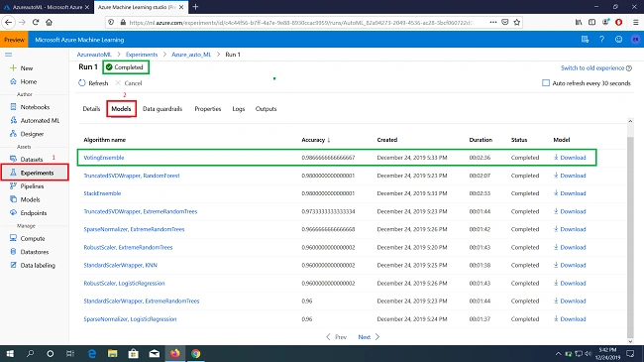Viewport: 644px width, 362px height.
Task: Open the StackEnsemble model link
Action: click(x=102, y=193)
